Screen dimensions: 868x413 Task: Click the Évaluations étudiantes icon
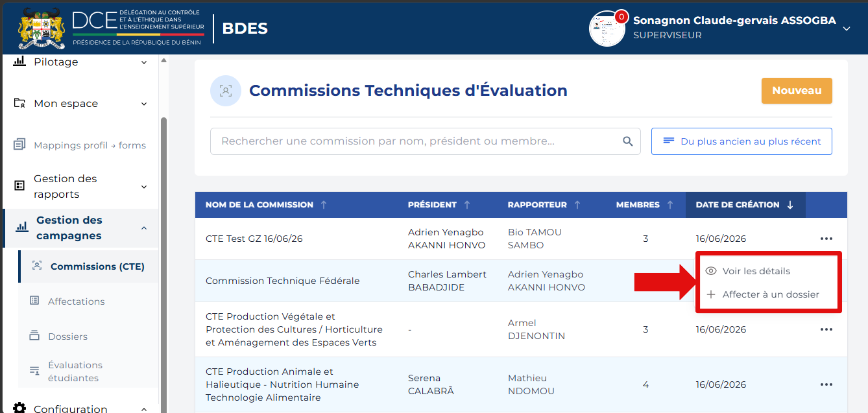click(x=34, y=371)
